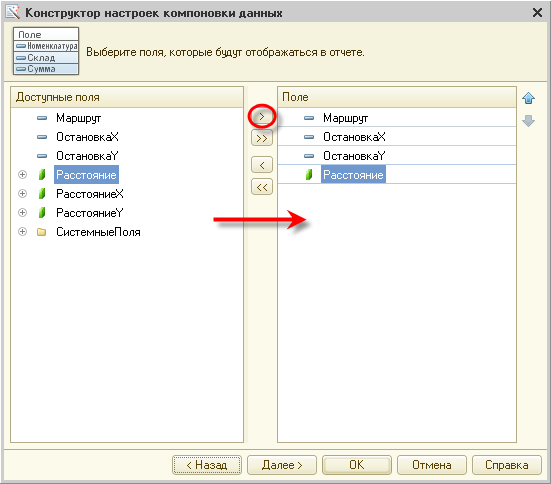The height and width of the screenshot is (484, 551).
Task: Click the СистемныеПоля folder icon
Action: (41, 232)
